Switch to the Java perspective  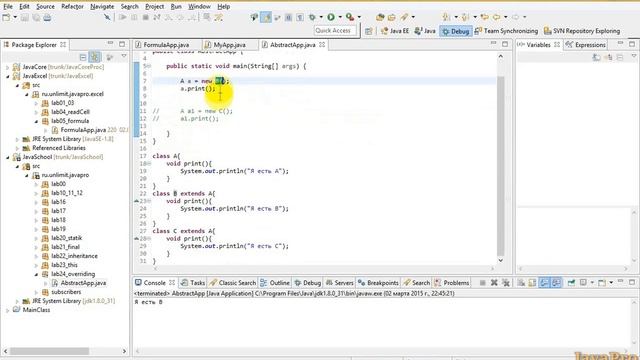point(425,31)
